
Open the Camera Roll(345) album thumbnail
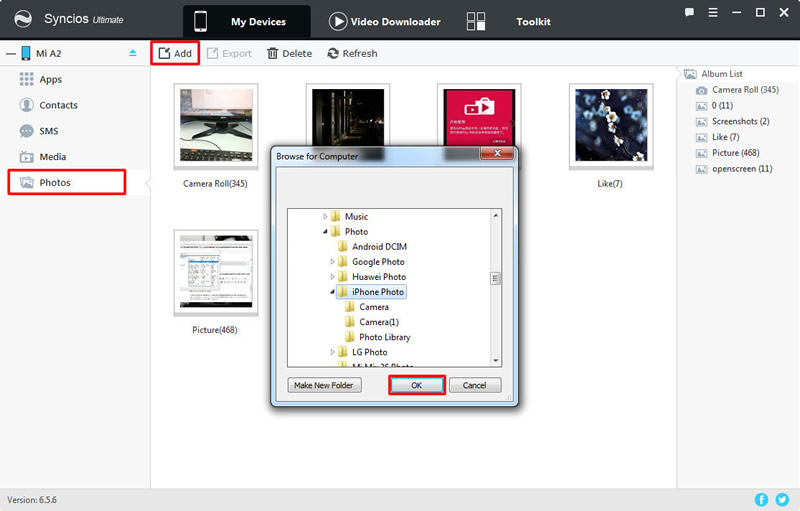click(216, 126)
